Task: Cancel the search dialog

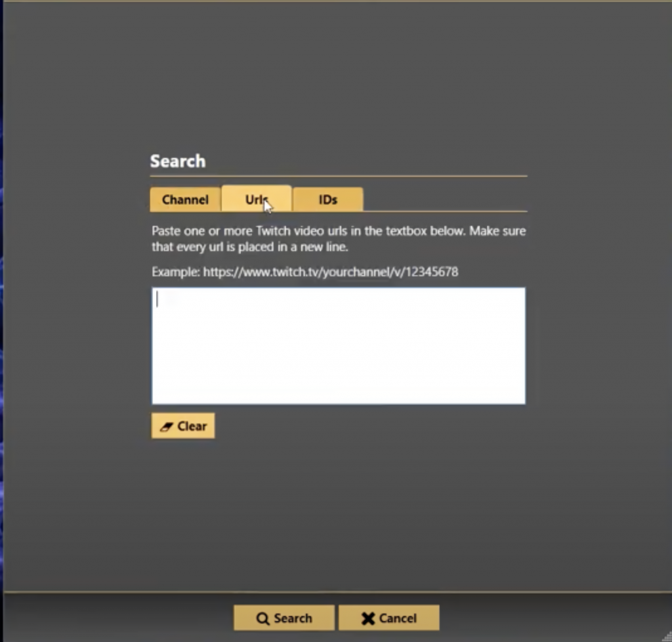Action: point(388,618)
